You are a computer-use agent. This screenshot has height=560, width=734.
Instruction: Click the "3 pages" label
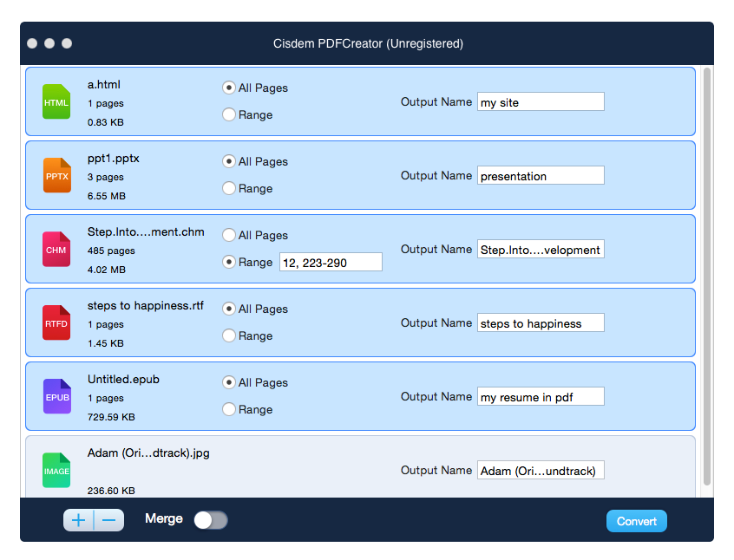(106, 178)
